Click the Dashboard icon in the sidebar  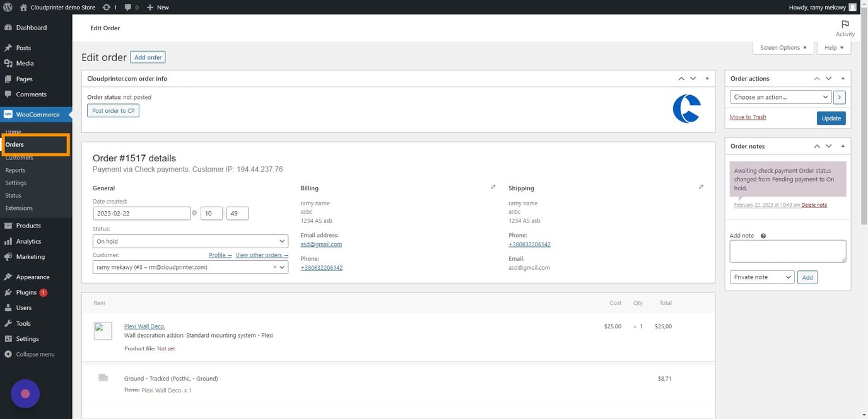pos(8,27)
